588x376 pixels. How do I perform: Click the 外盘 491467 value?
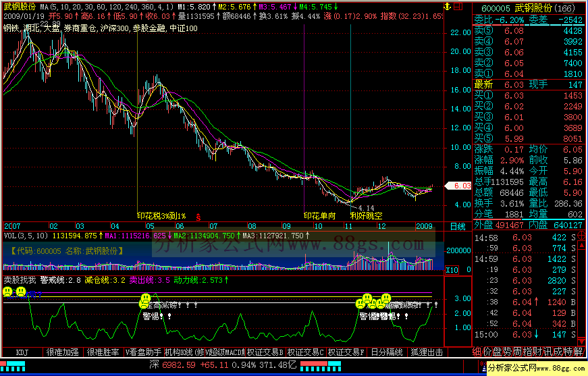tap(509, 225)
